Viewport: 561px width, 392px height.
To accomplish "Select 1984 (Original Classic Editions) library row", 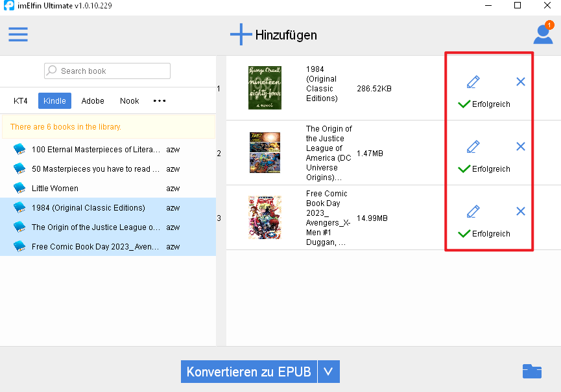I will [x=108, y=207].
